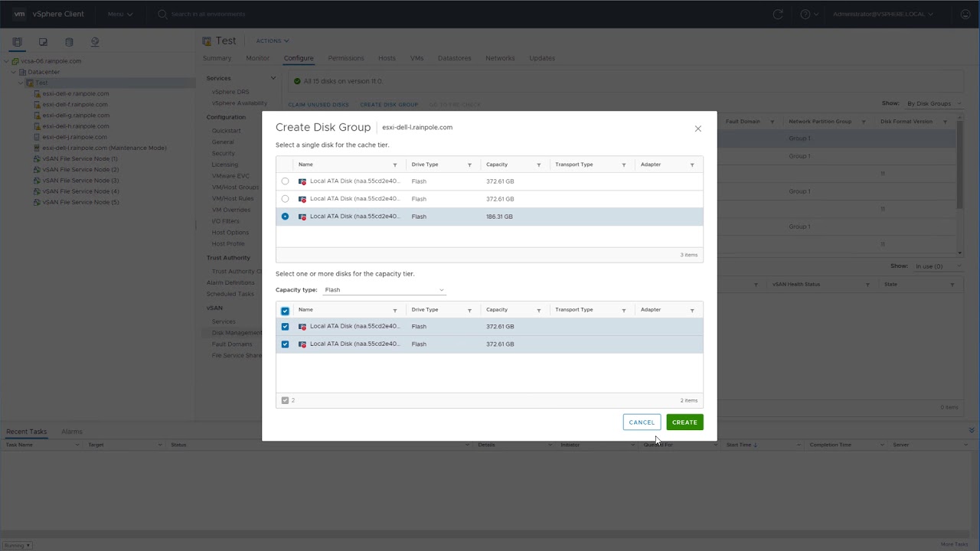Click the filter icon on capacity tier Drive Type column
This screenshot has width=980, height=551.
[469, 310]
